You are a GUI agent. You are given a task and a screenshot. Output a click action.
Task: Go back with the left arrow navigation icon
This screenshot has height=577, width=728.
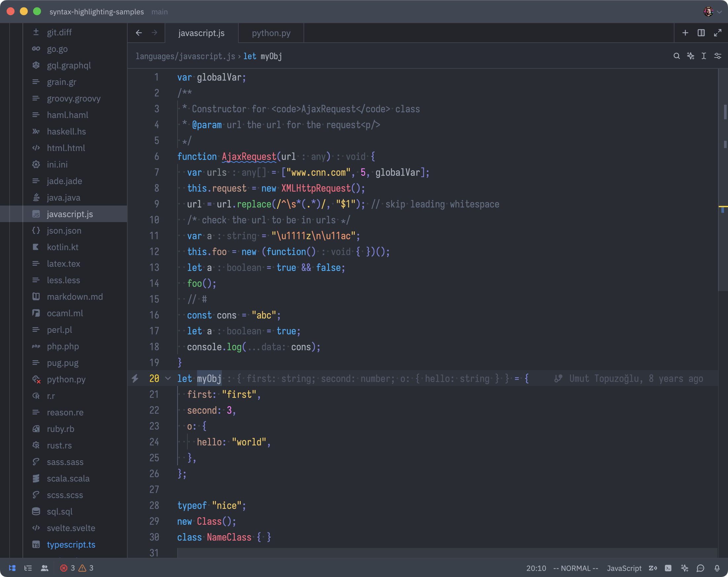139,33
